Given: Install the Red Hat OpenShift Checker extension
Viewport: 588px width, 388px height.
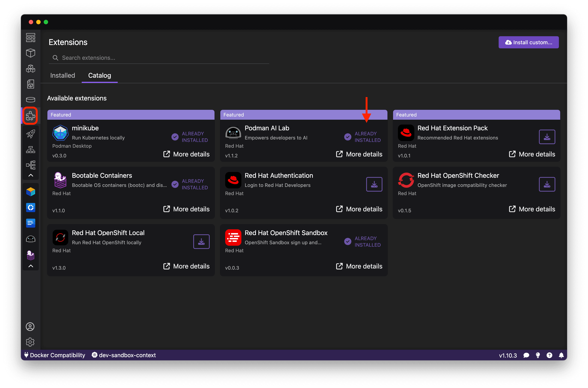Looking at the screenshot, I should pyautogui.click(x=547, y=184).
